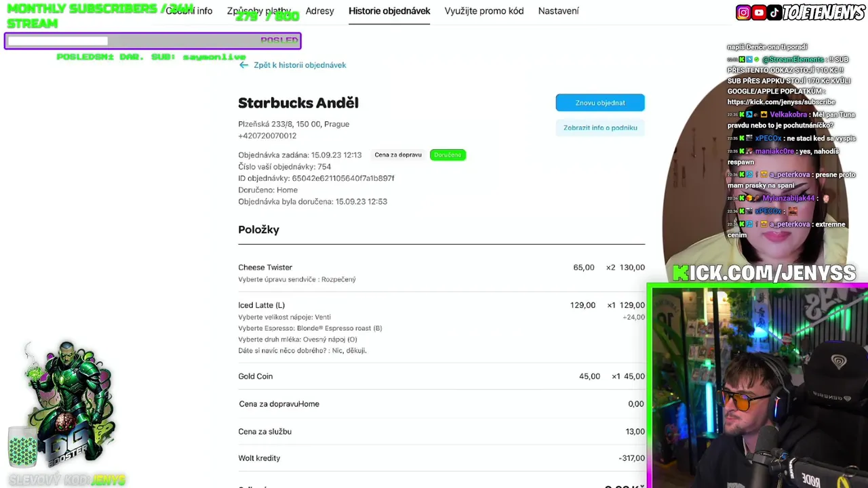The height and width of the screenshot is (488, 868).
Task: Click the YouTube icon in overlay
Action: 759,12
